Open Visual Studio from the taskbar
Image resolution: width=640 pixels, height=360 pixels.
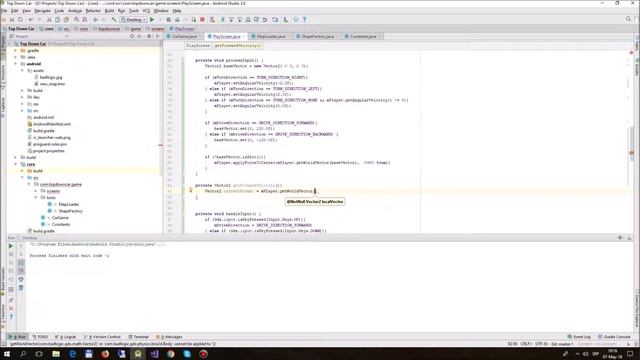[154, 354]
